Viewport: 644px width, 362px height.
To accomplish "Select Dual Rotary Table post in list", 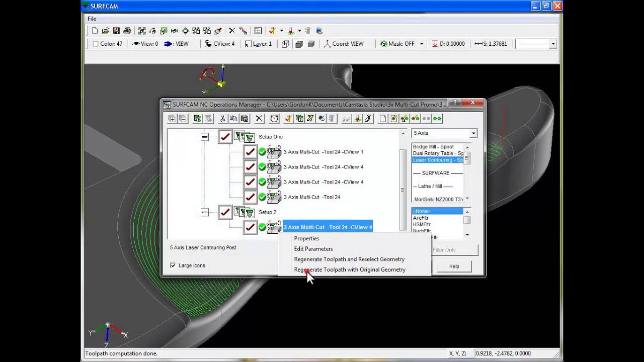I will point(437,153).
